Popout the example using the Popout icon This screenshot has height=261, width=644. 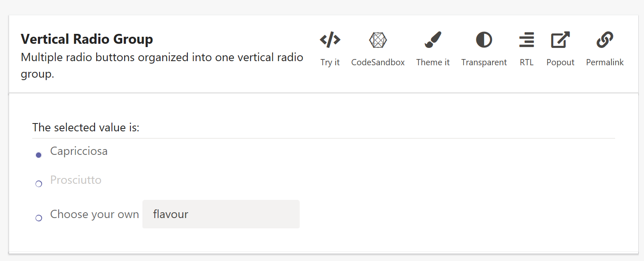pos(560,40)
